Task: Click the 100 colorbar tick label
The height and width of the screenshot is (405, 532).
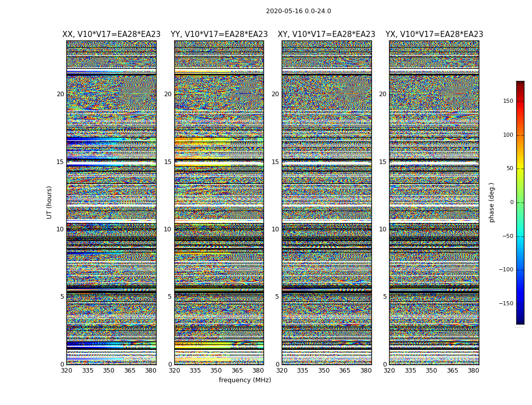Action: click(508, 135)
